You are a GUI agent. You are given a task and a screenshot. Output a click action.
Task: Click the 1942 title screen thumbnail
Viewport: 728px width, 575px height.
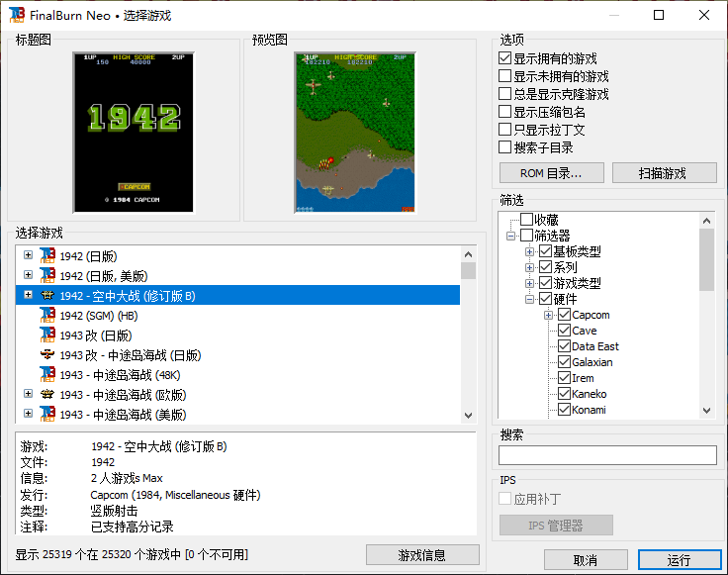(134, 133)
